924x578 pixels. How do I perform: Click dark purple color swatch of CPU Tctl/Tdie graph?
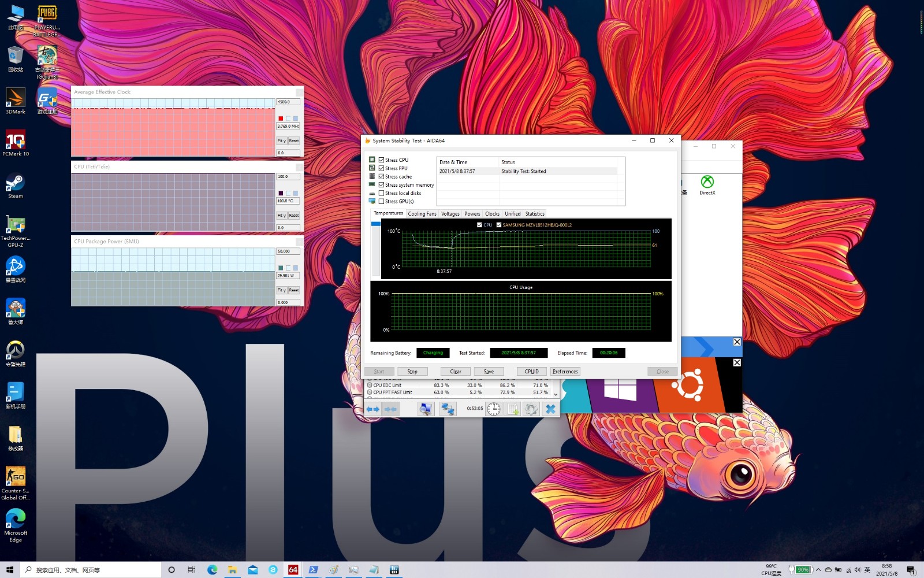pyautogui.click(x=281, y=193)
